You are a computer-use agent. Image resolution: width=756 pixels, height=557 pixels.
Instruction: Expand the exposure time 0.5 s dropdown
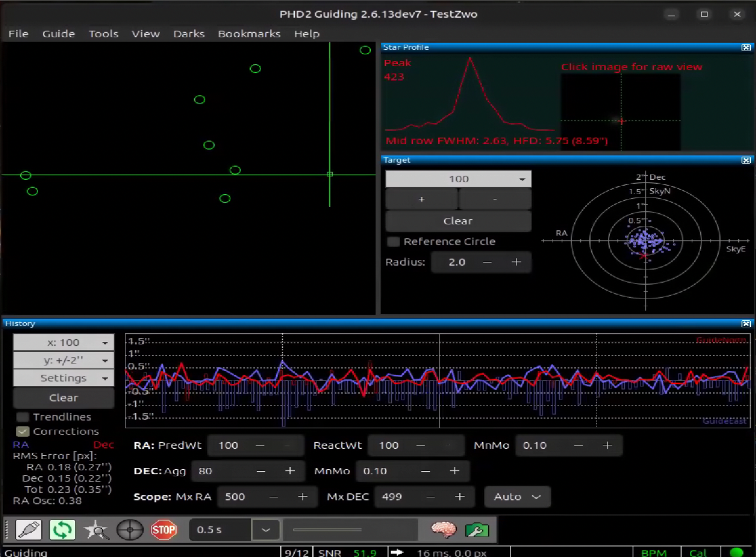coord(266,530)
